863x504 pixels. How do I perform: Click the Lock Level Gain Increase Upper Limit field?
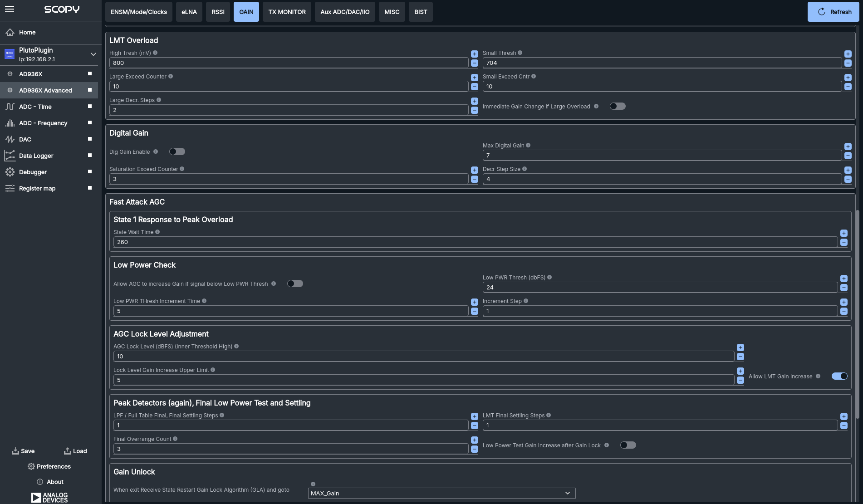click(x=424, y=380)
